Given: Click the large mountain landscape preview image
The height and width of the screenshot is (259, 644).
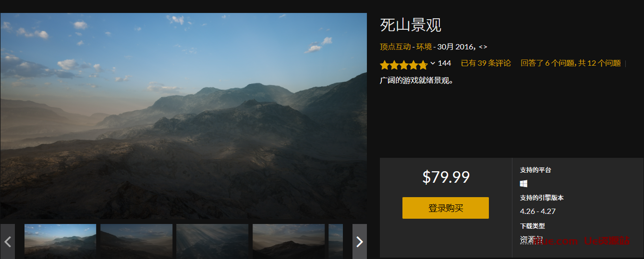Looking at the screenshot, I should pos(183,116).
